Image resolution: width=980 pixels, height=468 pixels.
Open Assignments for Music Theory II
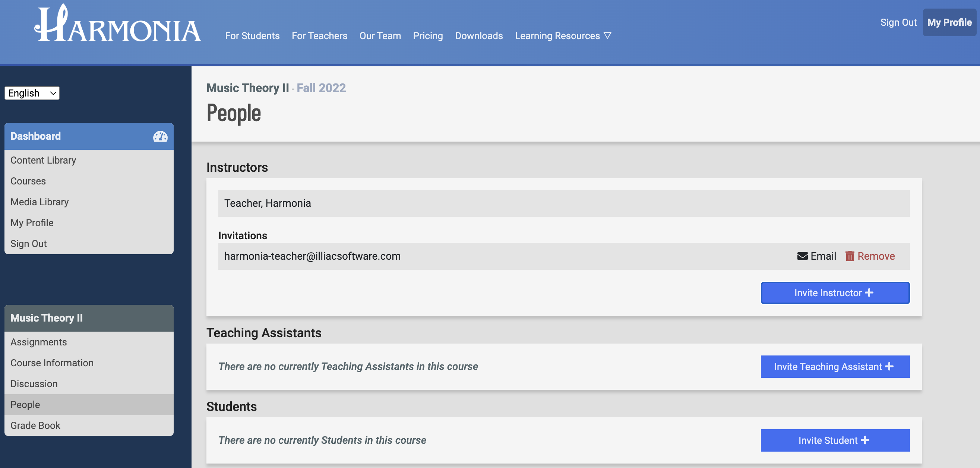(89, 342)
